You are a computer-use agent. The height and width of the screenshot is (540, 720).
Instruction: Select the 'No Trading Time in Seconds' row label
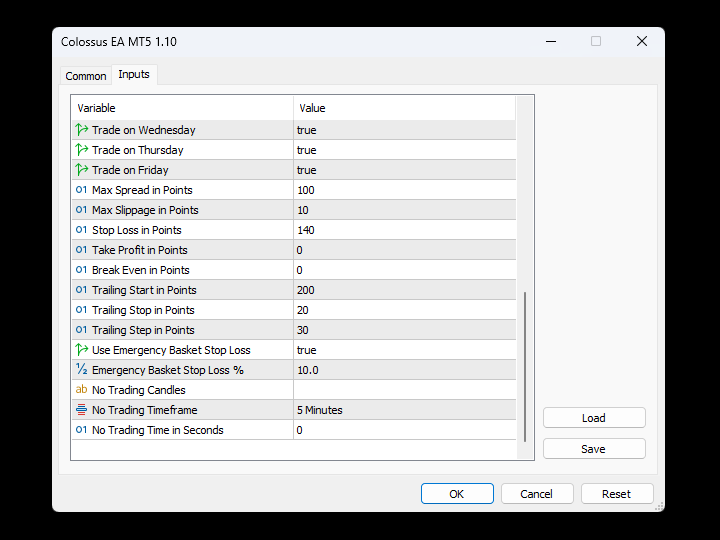(158, 430)
